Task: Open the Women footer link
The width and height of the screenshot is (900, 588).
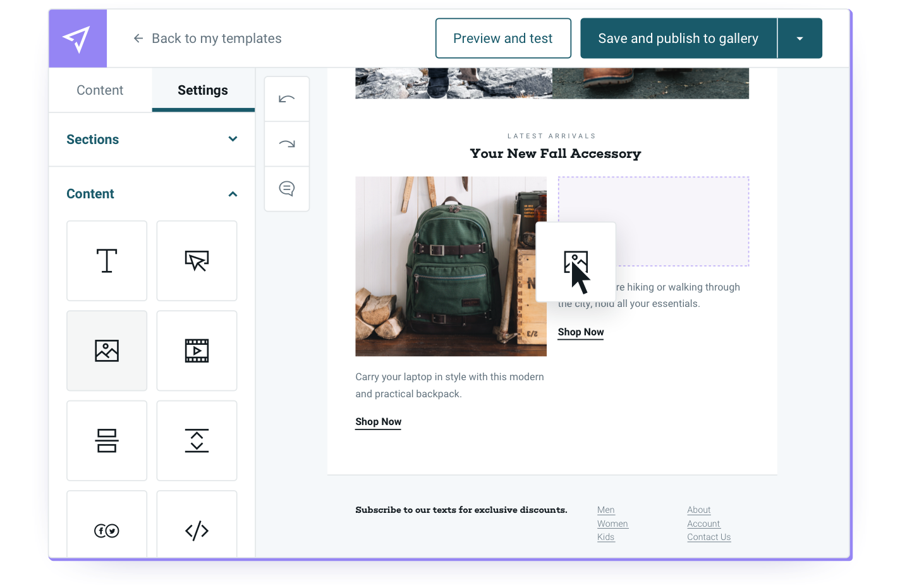Action: [x=612, y=524]
